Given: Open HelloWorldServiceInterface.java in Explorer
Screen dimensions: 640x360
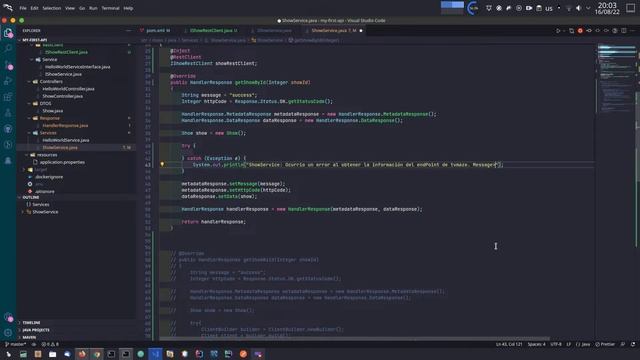Looking at the screenshot, I should click(77, 67).
